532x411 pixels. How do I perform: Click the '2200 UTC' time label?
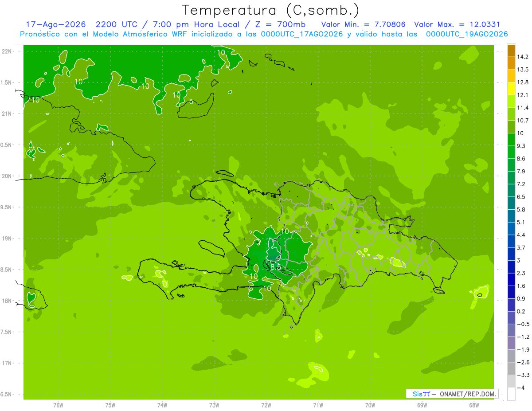[117, 24]
